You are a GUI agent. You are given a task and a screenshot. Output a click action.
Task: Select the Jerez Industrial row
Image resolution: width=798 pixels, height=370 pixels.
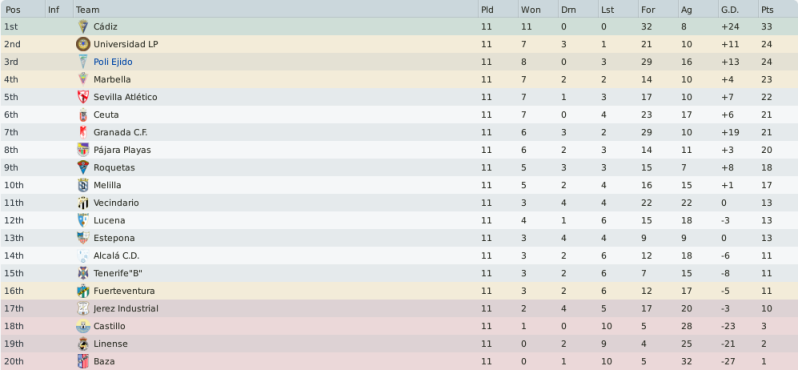(399, 308)
